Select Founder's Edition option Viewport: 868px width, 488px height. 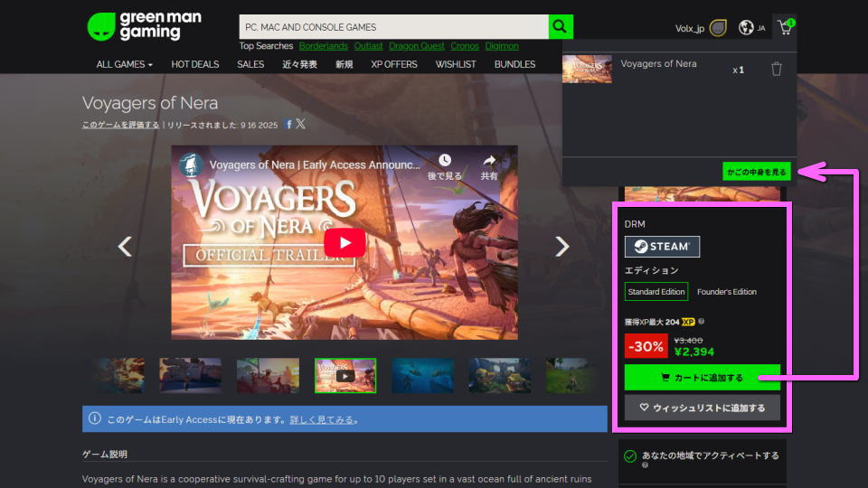(x=726, y=292)
